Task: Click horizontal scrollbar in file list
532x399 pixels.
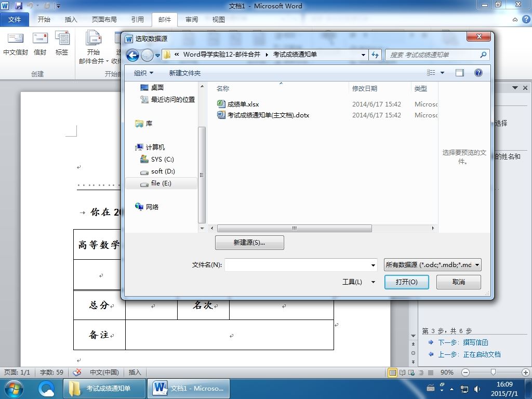Action: pos(294,229)
